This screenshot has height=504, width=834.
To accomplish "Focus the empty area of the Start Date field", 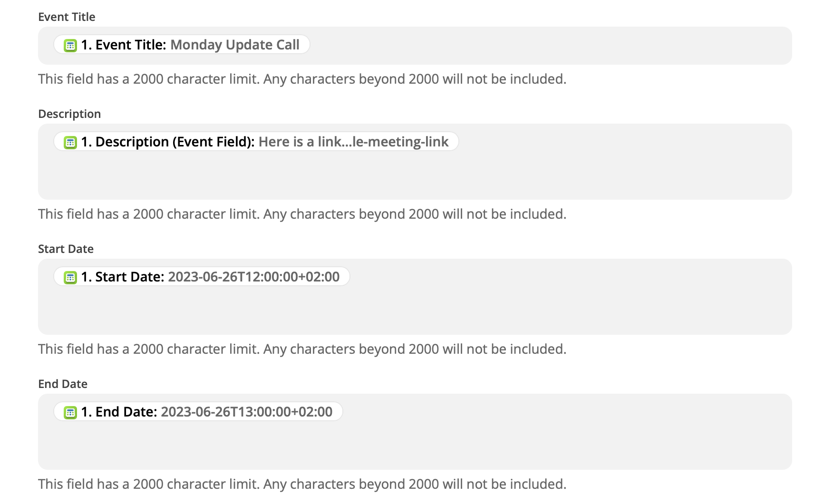I will point(415,311).
